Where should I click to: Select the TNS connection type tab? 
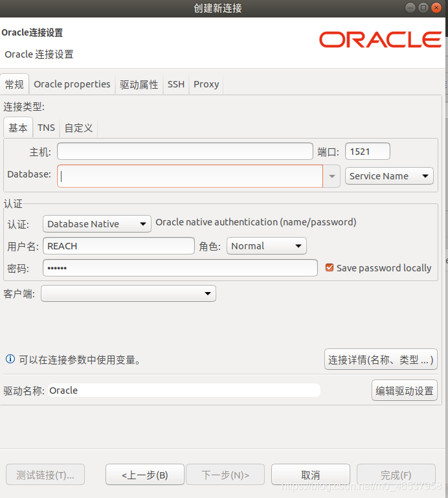[47, 128]
